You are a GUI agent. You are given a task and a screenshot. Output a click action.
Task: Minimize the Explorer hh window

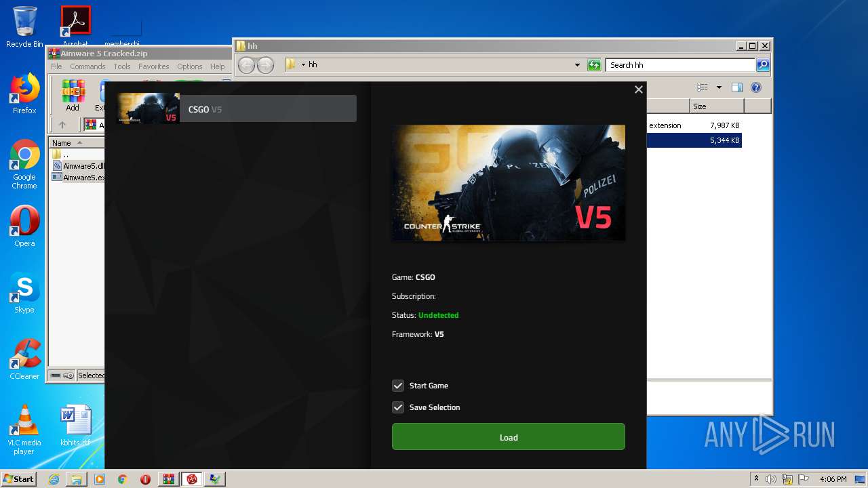(x=741, y=46)
